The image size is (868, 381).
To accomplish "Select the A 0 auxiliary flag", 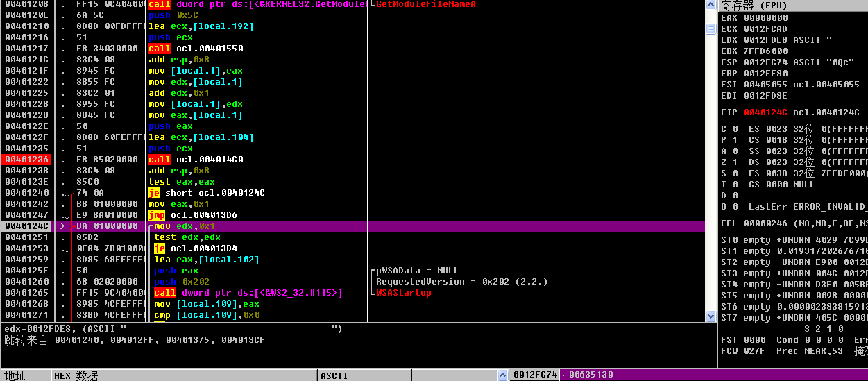I will [x=729, y=151].
